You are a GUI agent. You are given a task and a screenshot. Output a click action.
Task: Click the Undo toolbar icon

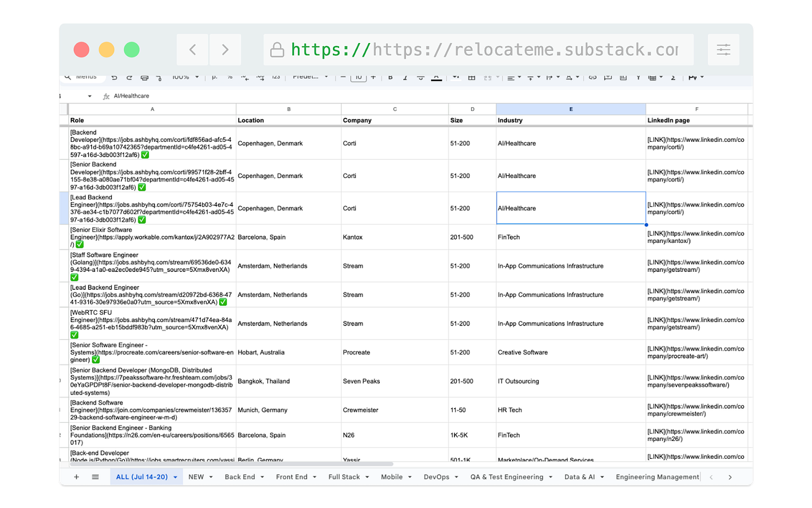point(114,78)
